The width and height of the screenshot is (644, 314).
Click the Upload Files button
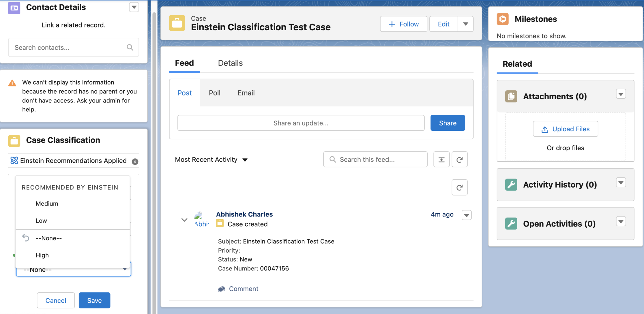tap(565, 129)
